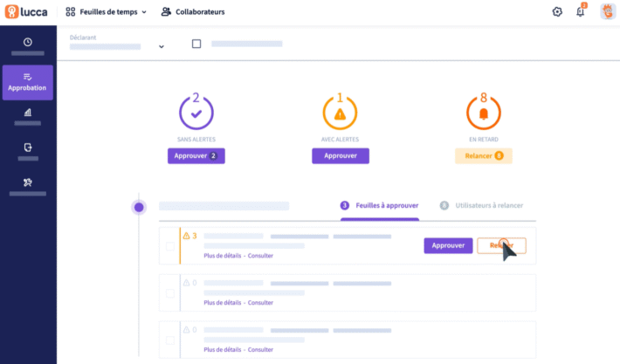Image resolution: width=620 pixels, height=364 pixels.
Task: Open settings gear in top bar
Action: 557,12
